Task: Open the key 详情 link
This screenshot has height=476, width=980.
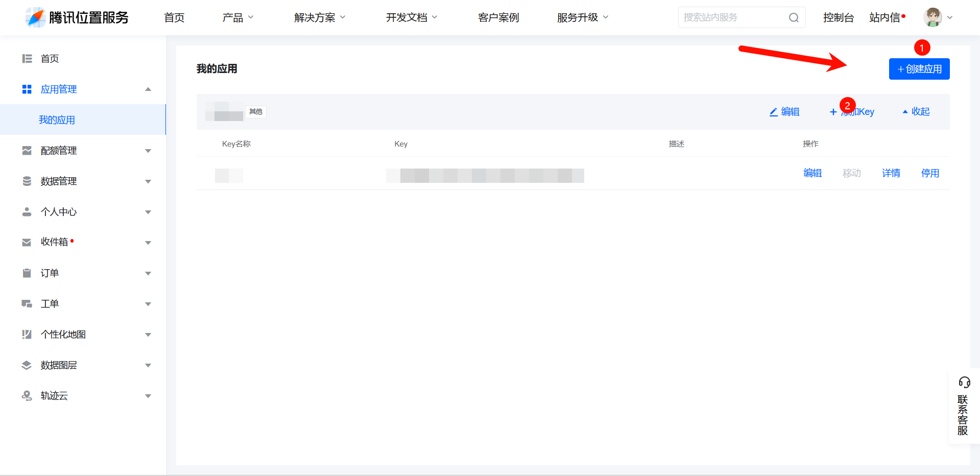Action: pos(891,173)
